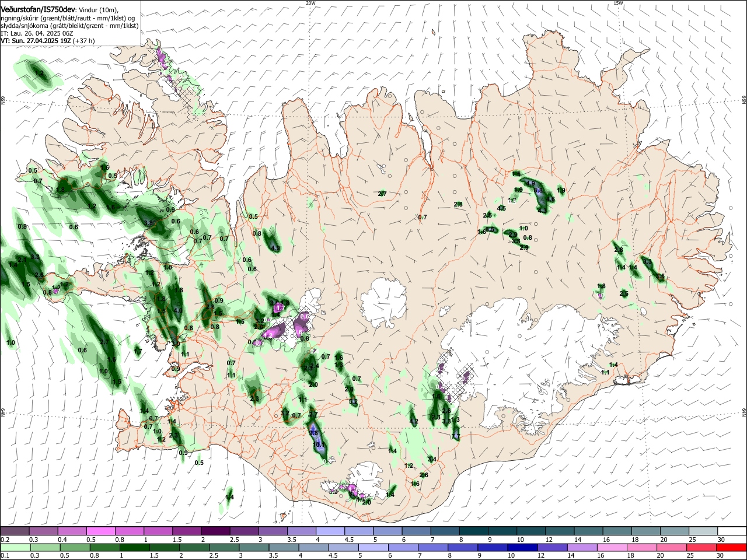Click the dusky purple 0.2 swatch on snow scale
Screen dimensions: 747x560
15,531
